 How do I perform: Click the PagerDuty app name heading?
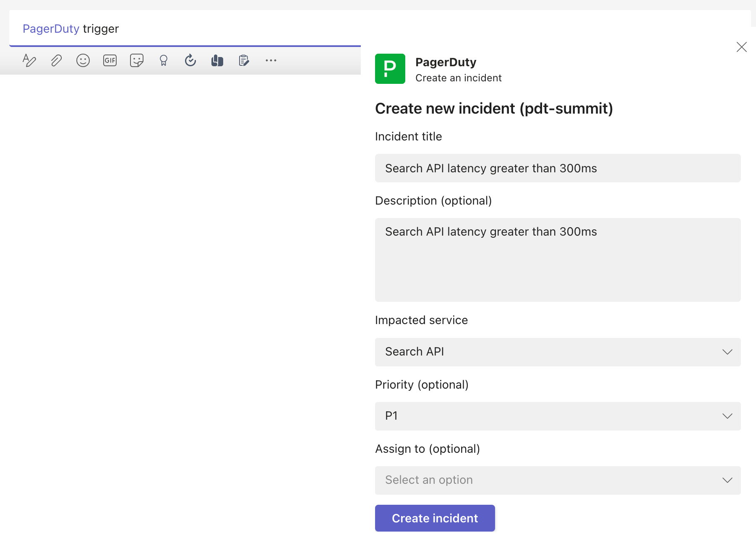tap(446, 62)
